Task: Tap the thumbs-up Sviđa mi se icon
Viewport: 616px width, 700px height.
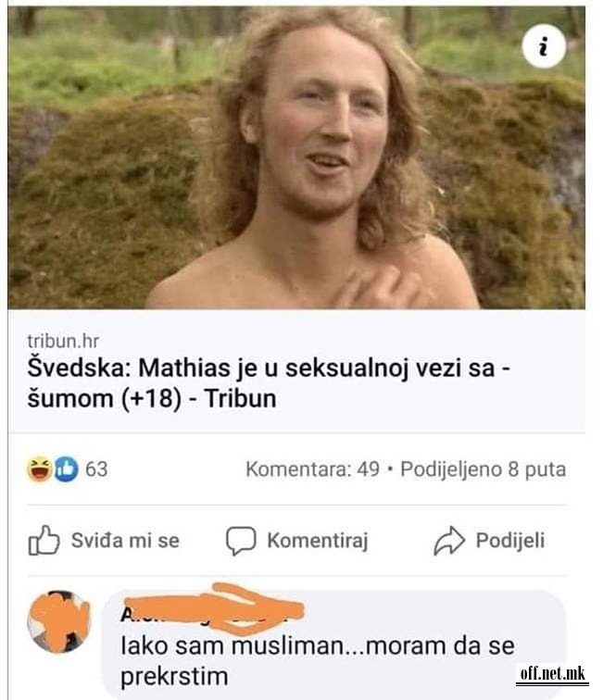Action: 44,541
